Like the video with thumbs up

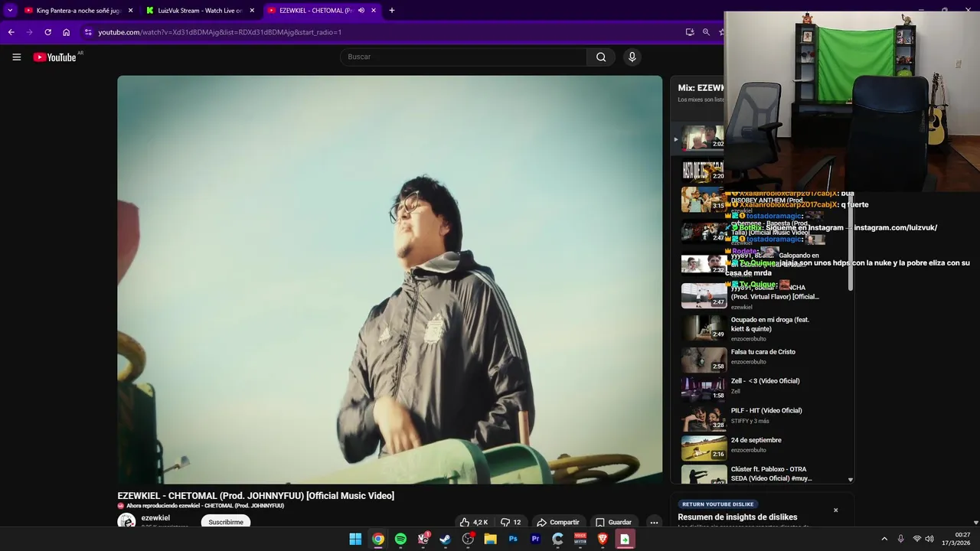click(x=474, y=523)
